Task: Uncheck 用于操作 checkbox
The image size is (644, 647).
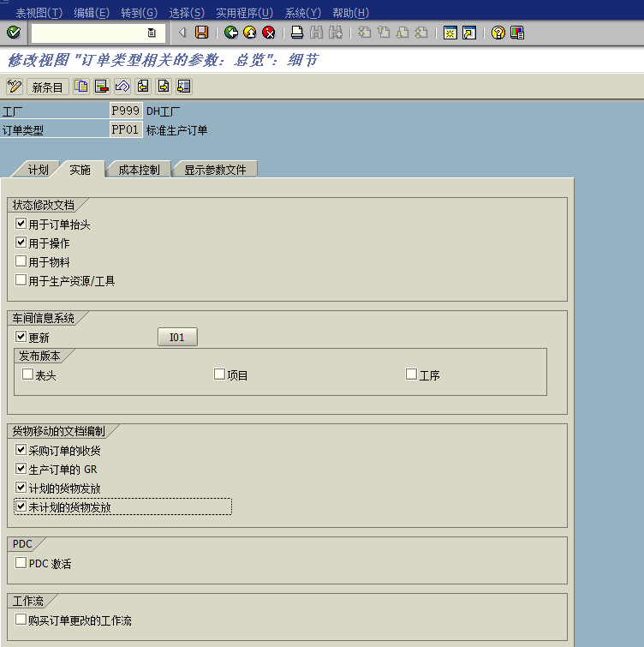Action: pos(21,243)
